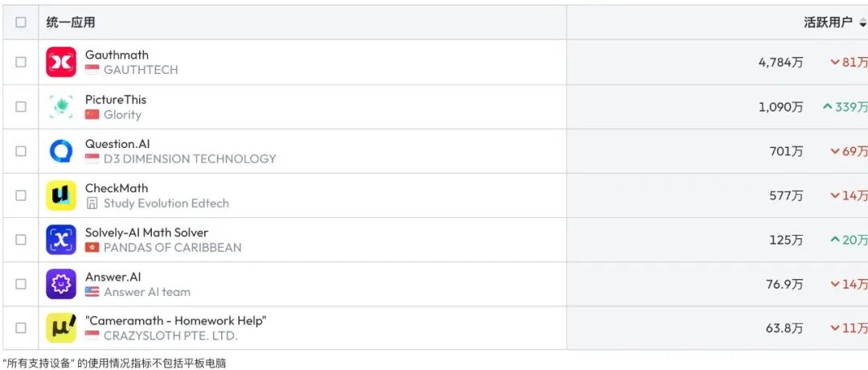
Task: Open the GAUTHTECH publisher link
Action: [x=141, y=70]
